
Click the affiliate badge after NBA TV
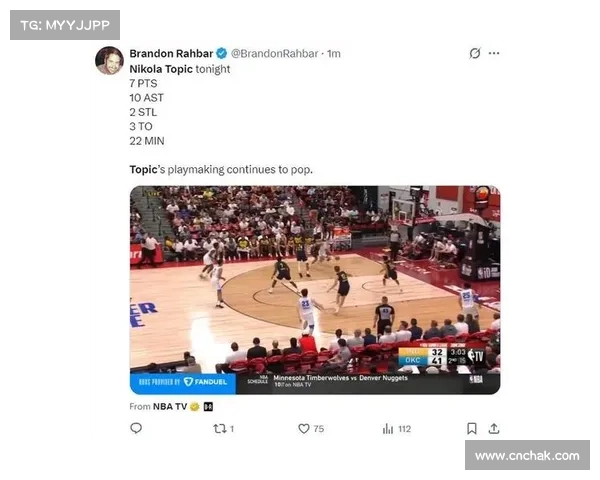tap(208, 407)
